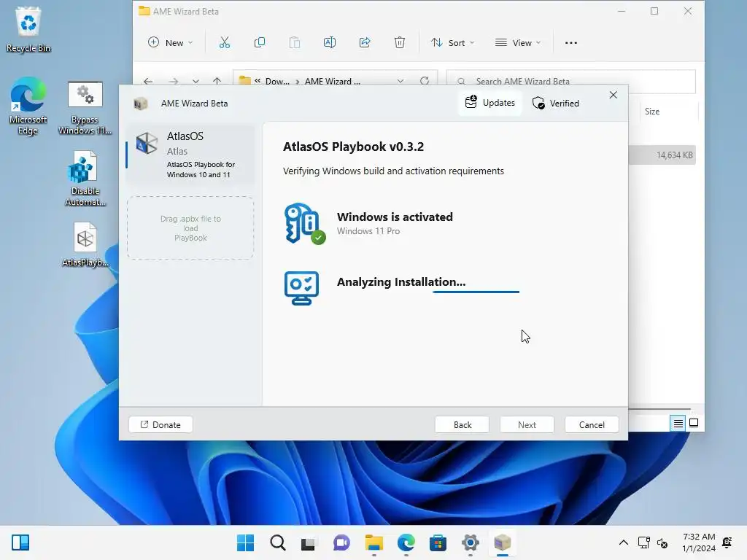Click the Size column header in Explorer
747x560 pixels.
(652, 112)
